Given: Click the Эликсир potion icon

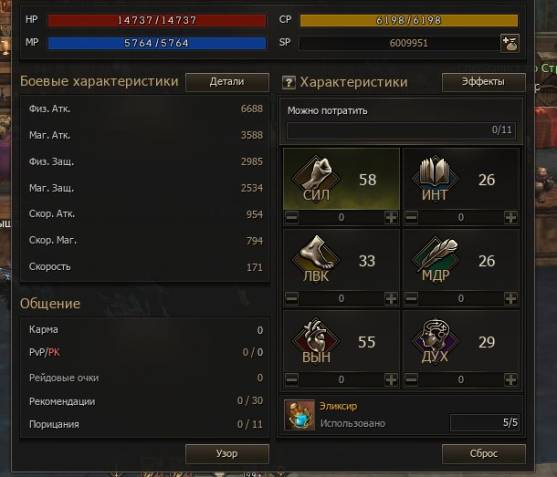Looking at the screenshot, I should point(299,414).
